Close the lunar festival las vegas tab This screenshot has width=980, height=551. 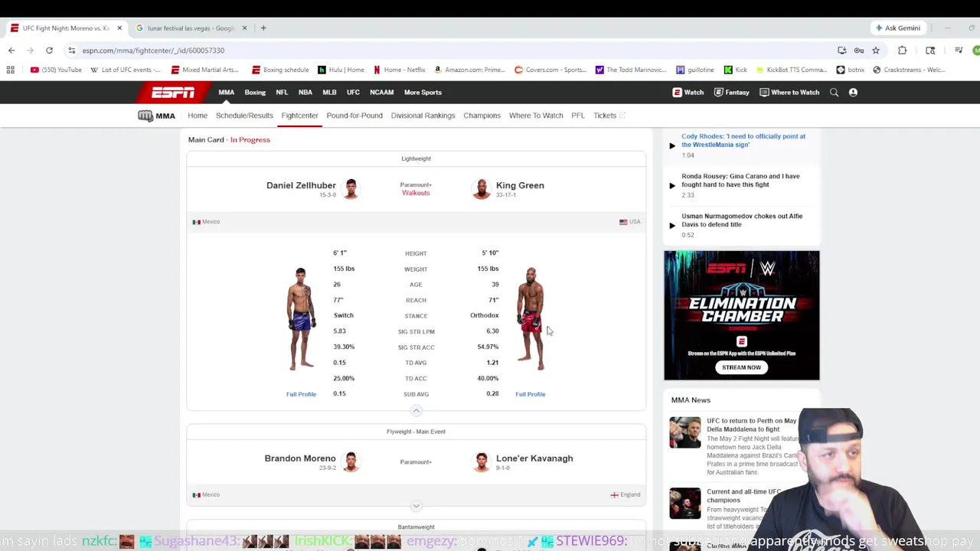245,28
